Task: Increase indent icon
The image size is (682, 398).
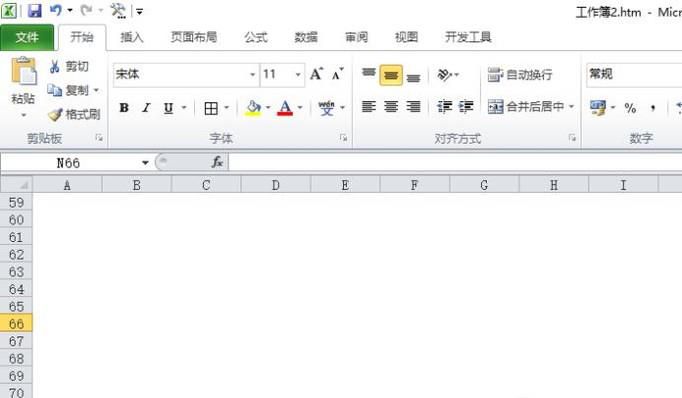Action: pyautogui.click(x=466, y=107)
